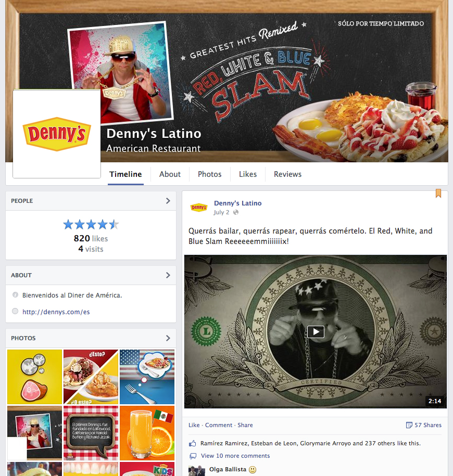The height and width of the screenshot is (476, 453).
Task: Play the Red White Blue Slam video
Action: point(316,332)
